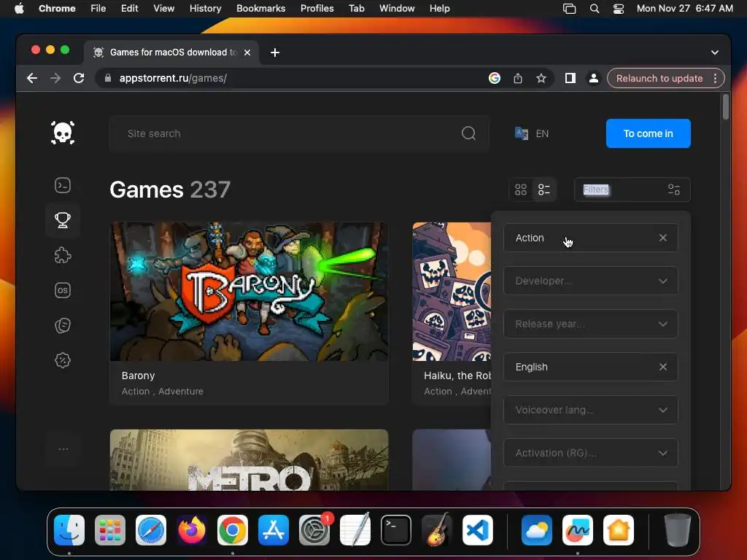Select the trophy Games sidebar icon
Screen dimensions: 747x560
[x=63, y=220]
